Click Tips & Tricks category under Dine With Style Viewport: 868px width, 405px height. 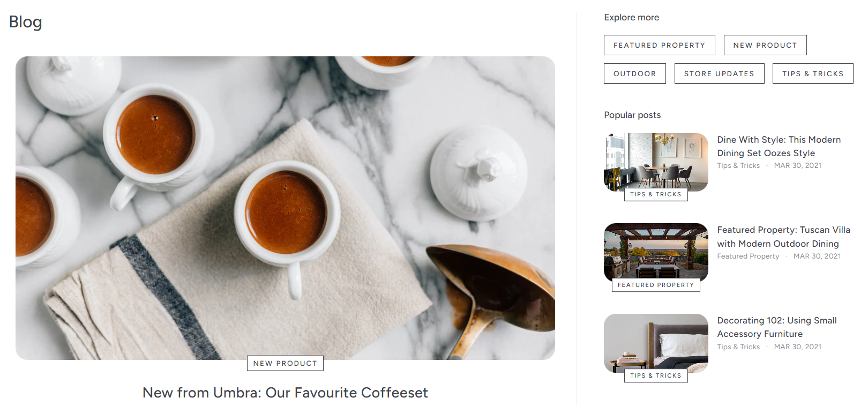tap(738, 166)
